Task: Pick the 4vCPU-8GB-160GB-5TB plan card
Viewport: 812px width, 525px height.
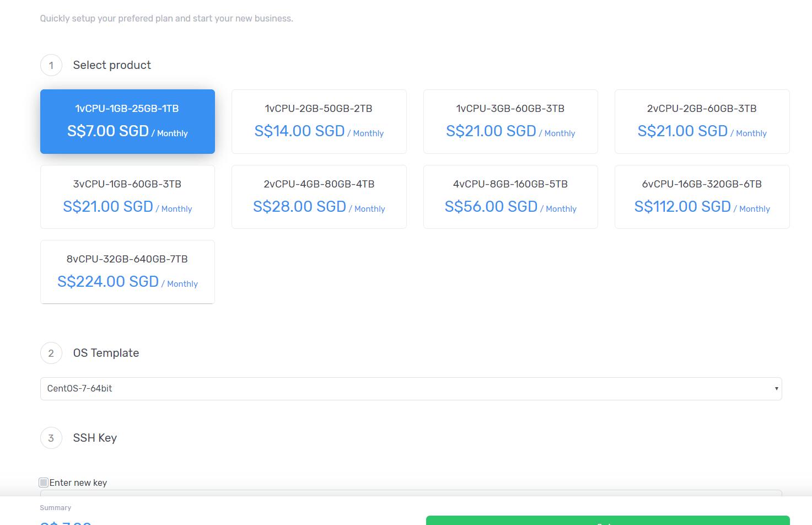Action: point(510,197)
